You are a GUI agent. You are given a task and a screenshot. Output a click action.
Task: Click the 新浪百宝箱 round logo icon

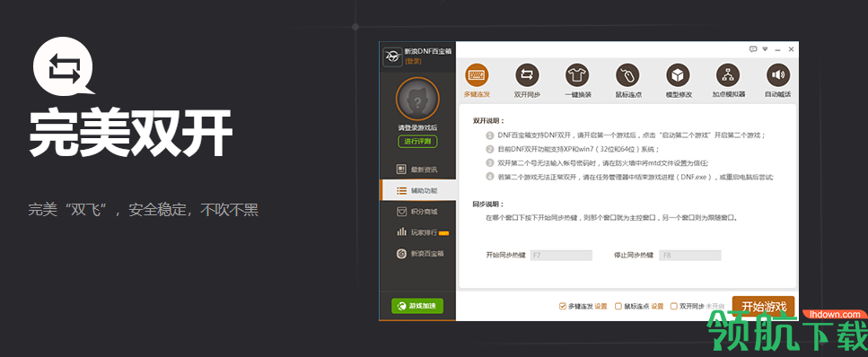(402, 254)
